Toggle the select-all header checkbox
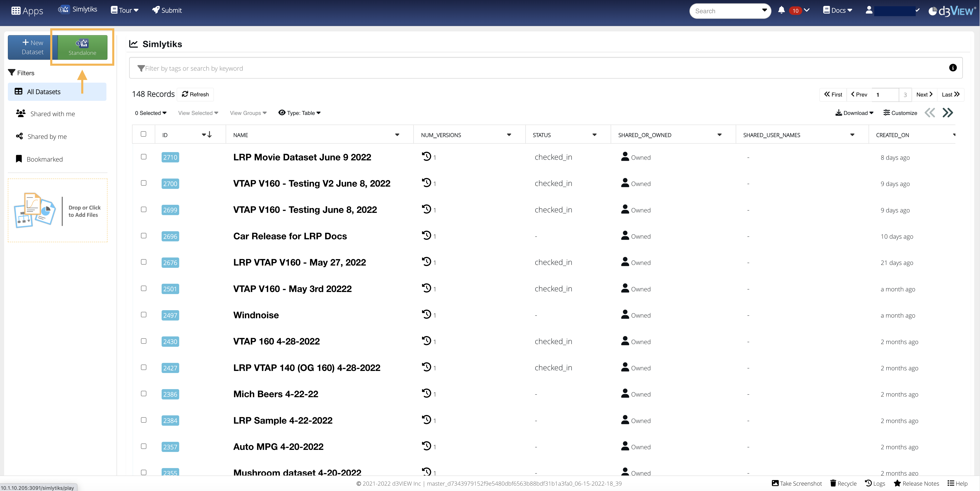Viewport: 980px width, 491px height. pos(143,134)
